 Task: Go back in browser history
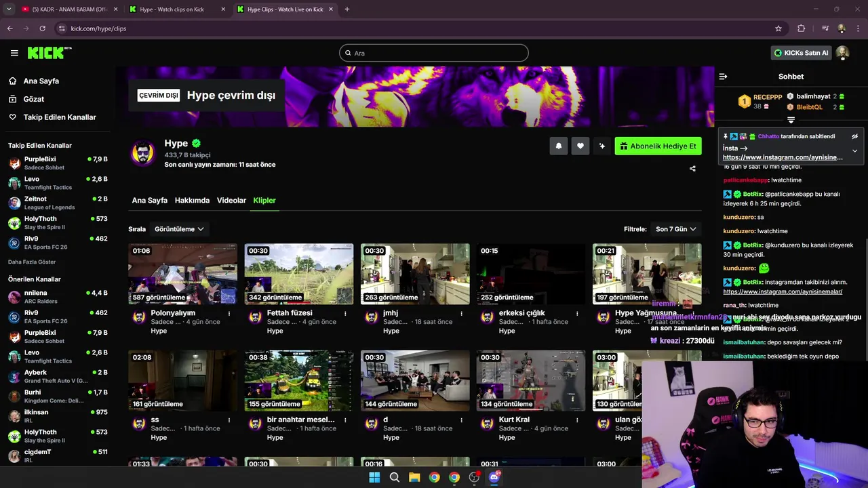pyautogui.click(x=9, y=28)
